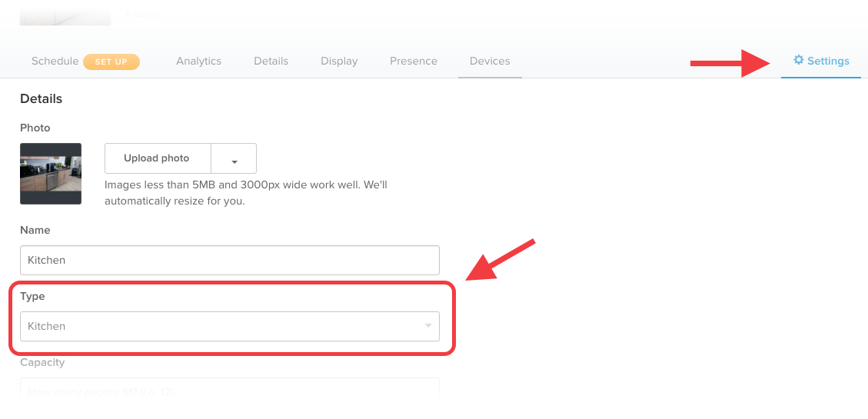The width and height of the screenshot is (868, 419).
Task: Click the Type field label
Action: pos(32,297)
